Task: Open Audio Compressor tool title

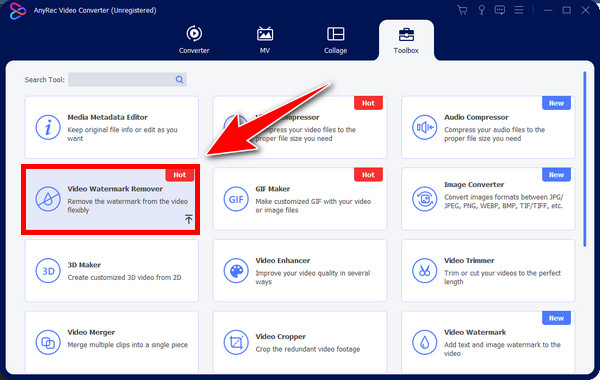Action: (x=476, y=117)
